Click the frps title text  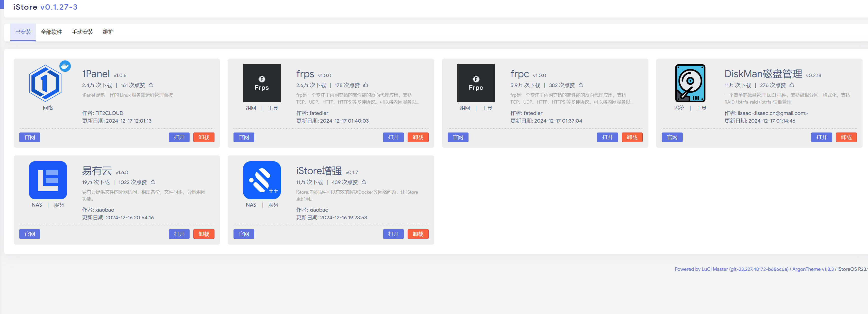coord(305,74)
